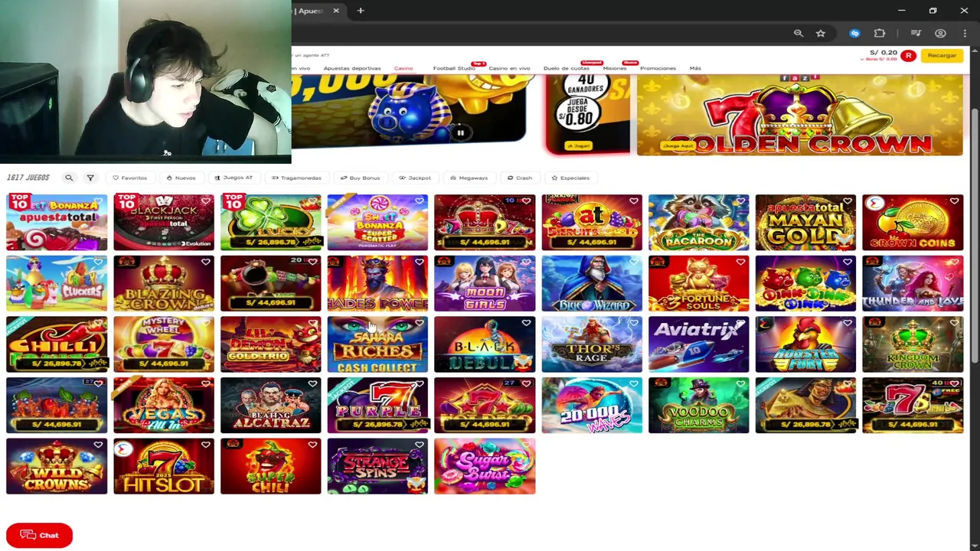Open a new browser tab
Viewport: 980px width, 551px height.
[361, 11]
